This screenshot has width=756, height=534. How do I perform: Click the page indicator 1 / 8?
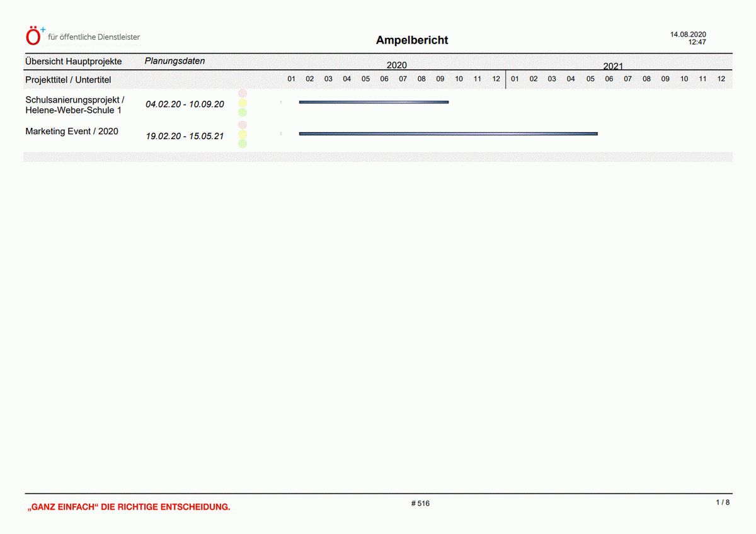[723, 503]
